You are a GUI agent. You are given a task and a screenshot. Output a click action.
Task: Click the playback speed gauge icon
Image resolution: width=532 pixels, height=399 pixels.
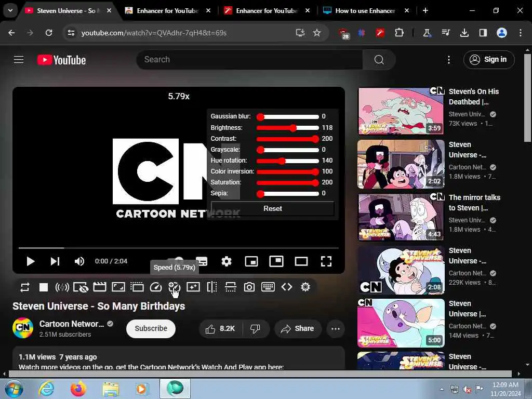tap(156, 287)
